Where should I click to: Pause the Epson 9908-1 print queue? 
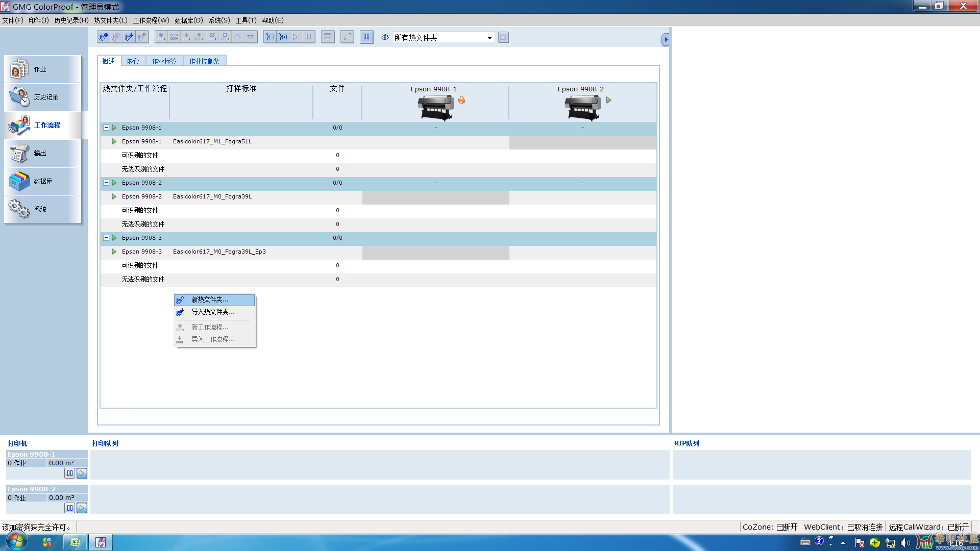point(70,473)
